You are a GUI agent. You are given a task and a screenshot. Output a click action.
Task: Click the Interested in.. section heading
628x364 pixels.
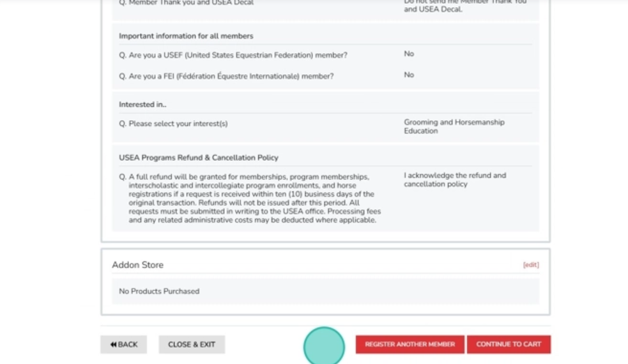[x=142, y=105]
